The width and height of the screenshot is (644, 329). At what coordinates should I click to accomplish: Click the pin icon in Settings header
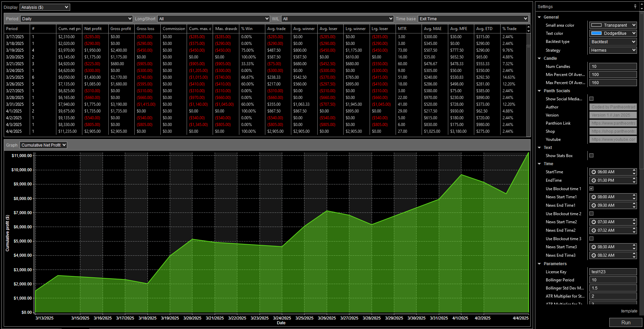[635, 6]
